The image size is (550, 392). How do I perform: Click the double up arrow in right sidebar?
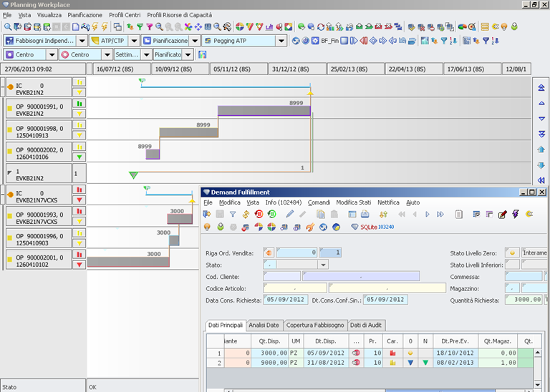pyautogui.click(x=541, y=87)
